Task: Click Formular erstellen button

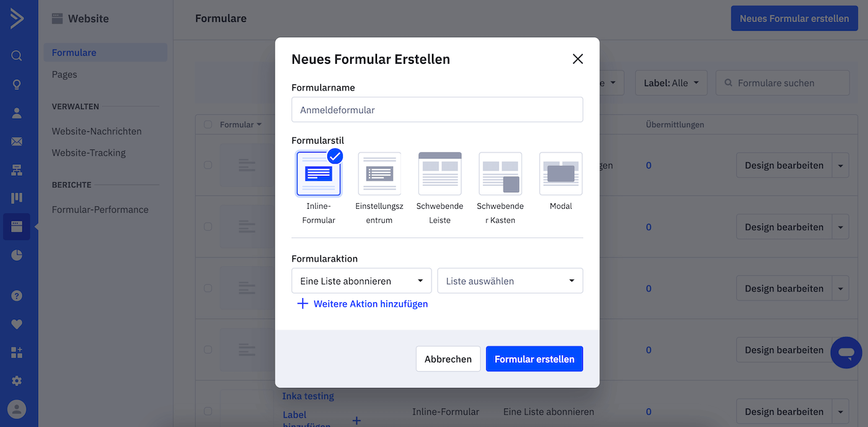Action: coord(534,359)
